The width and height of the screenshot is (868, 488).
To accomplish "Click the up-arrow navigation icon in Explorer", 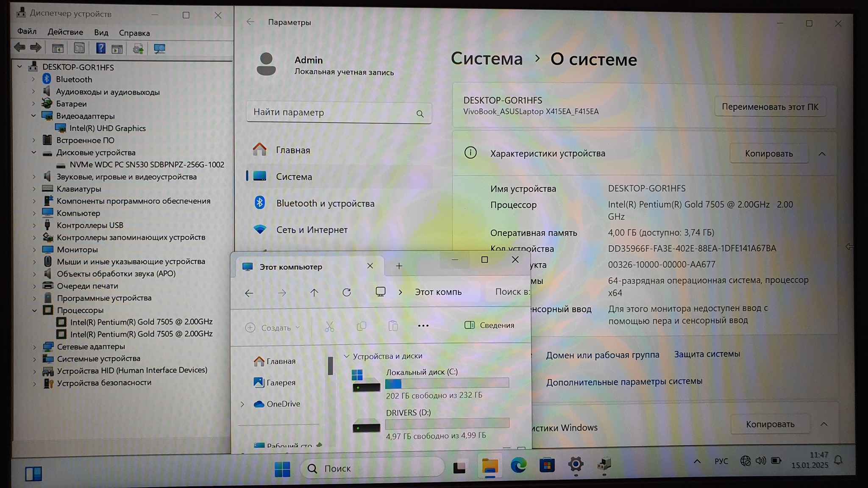I will pos(314,292).
